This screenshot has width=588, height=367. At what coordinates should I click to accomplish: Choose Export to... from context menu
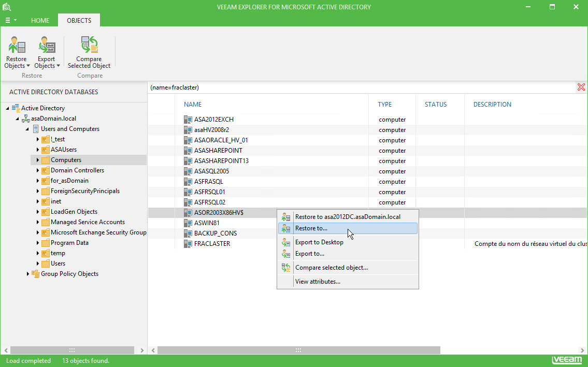348,254
